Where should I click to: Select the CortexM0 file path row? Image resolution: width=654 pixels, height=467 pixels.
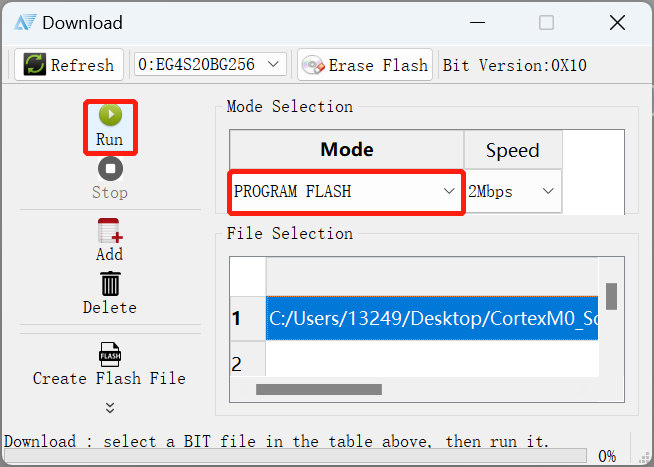432,318
